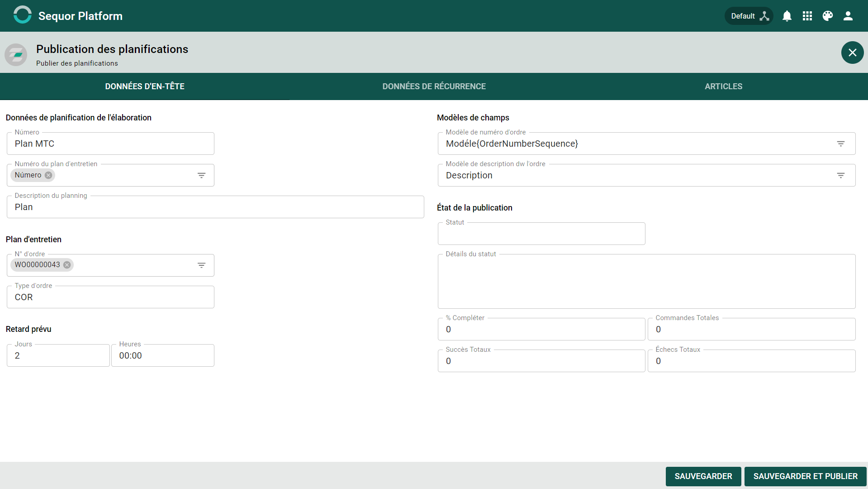Click the Número field with Plan MTC
This screenshot has height=489, width=868.
[x=110, y=144]
